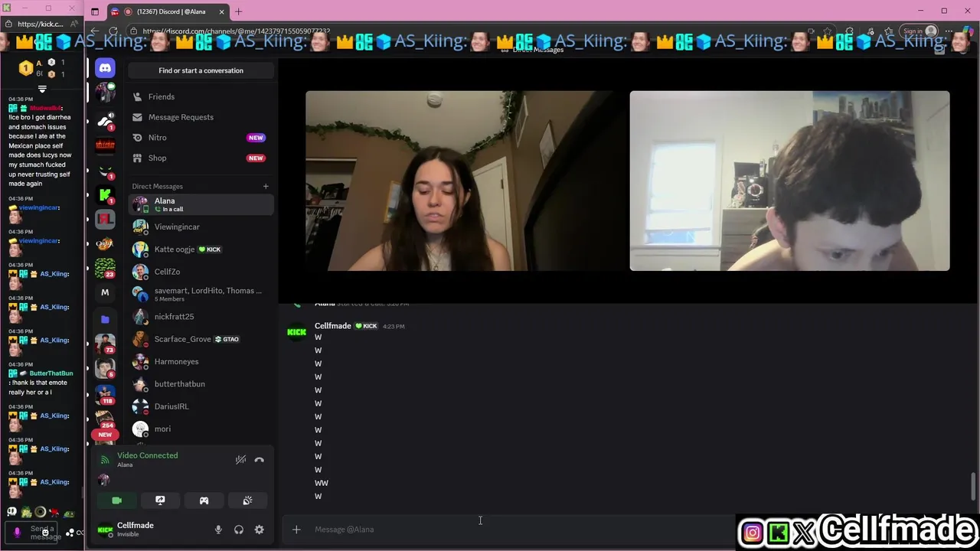Open butterthatbun direct message
980x551 pixels.
tap(201, 384)
